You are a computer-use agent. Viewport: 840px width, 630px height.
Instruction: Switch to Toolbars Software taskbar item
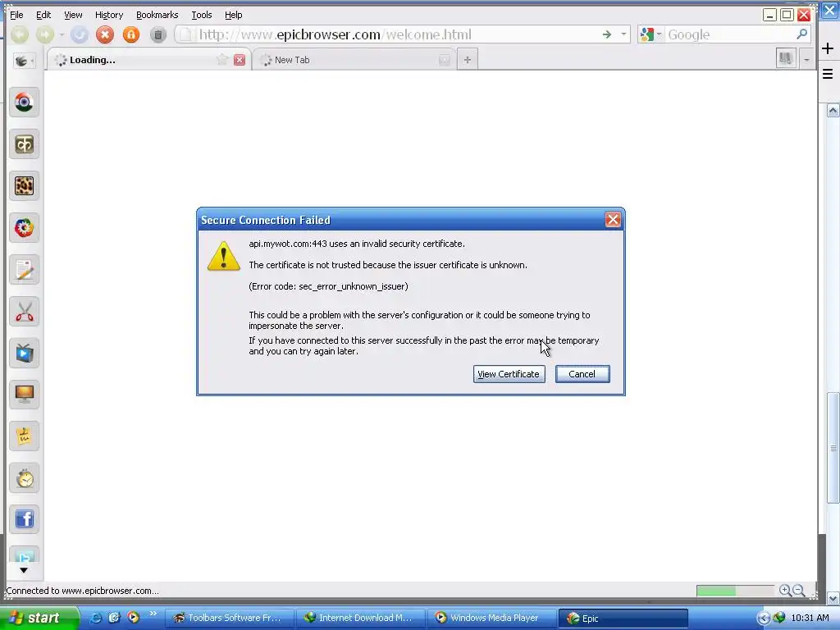[x=229, y=618]
